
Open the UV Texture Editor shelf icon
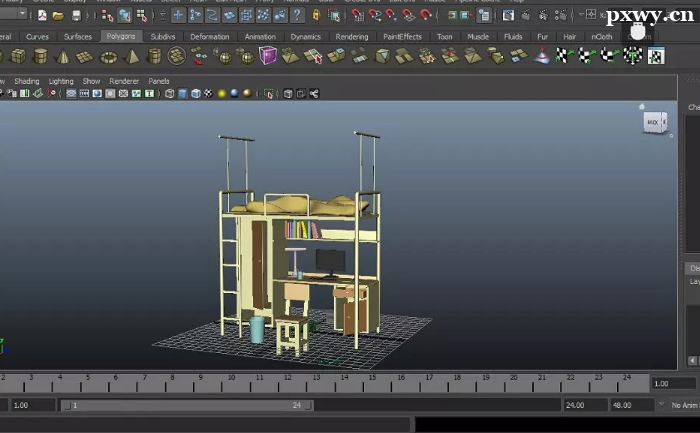[x=656, y=56]
